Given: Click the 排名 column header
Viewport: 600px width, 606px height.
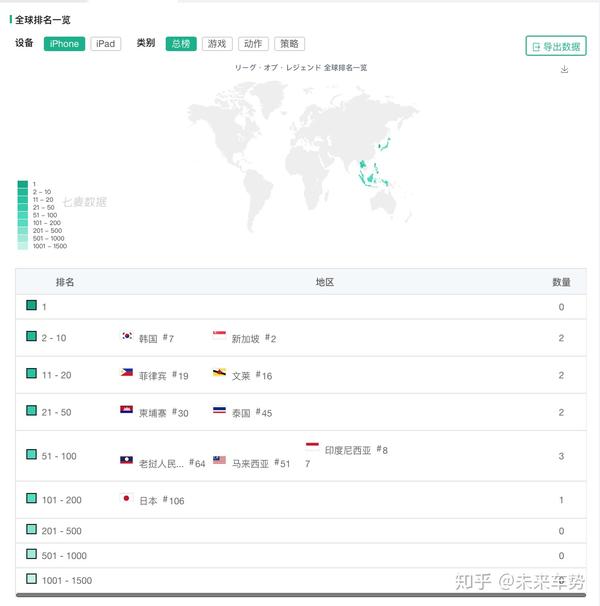Looking at the screenshot, I should tap(65, 282).
